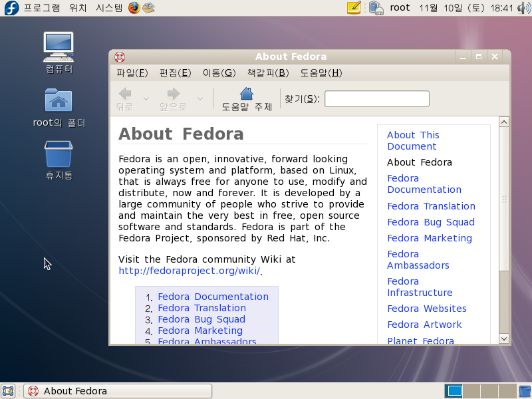Open About This Document sidebar link
The image size is (532, 399).
coord(413,140)
